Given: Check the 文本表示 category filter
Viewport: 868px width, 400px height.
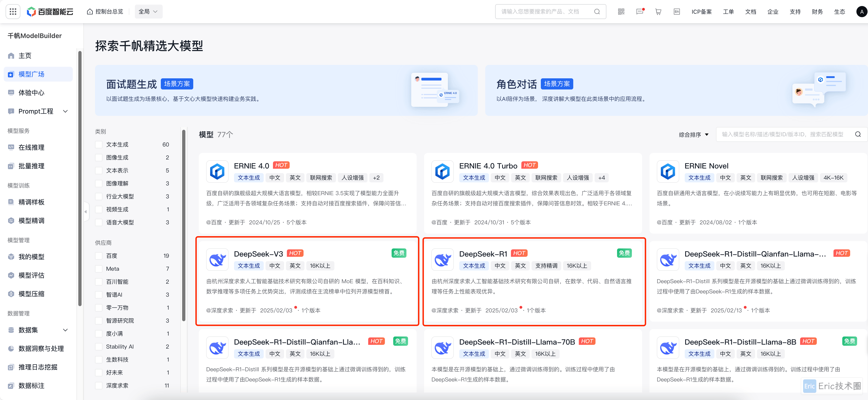Looking at the screenshot, I should click(99, 171).
